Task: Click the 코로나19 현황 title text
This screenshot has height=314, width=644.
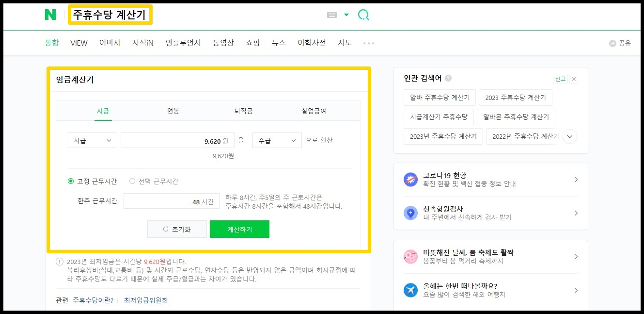Action: pyautogui.click(x=445, y=175)
